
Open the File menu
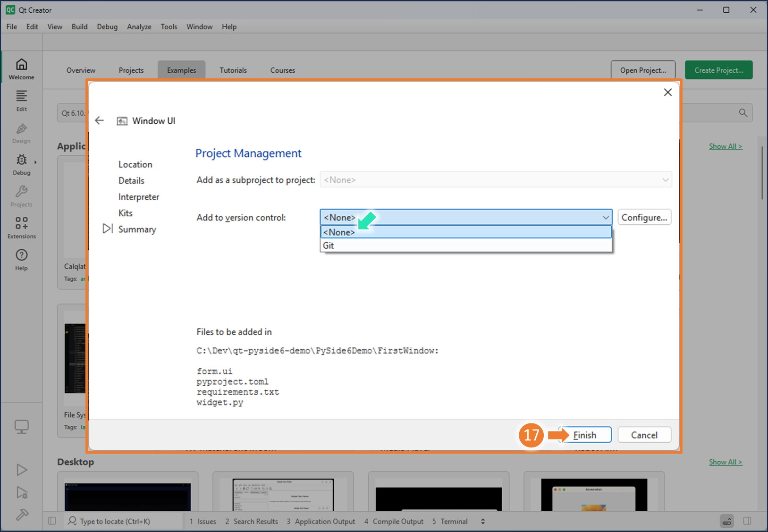[x=12, y=26]
